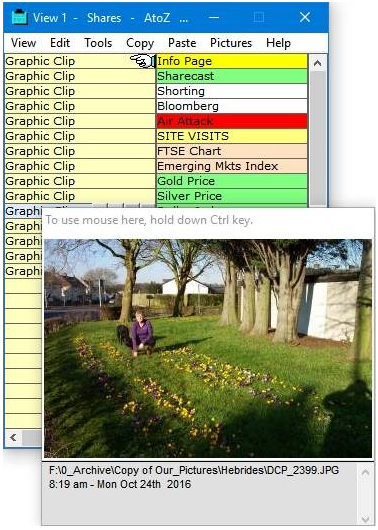Click Graphic Clip beside FTSE Chart
The image size is (378, 530).
pos(80,151)
